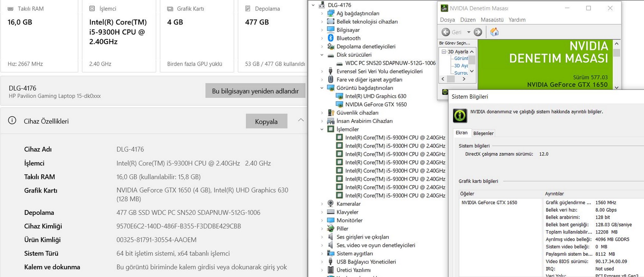Click the forward arrow icon in NVIDIA toolbar
644x277 pixels.
click(478, 32)
